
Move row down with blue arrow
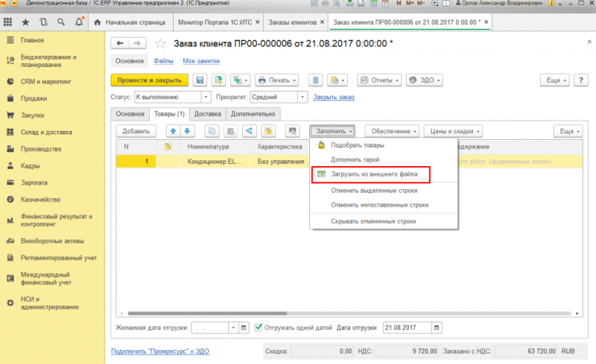click(x=188, y=131)
